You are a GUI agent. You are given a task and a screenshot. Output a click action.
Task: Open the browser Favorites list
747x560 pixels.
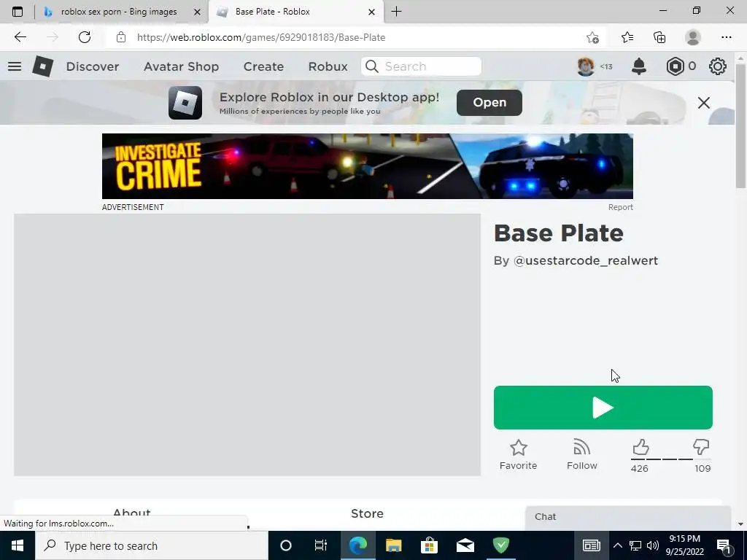[627, 37]
